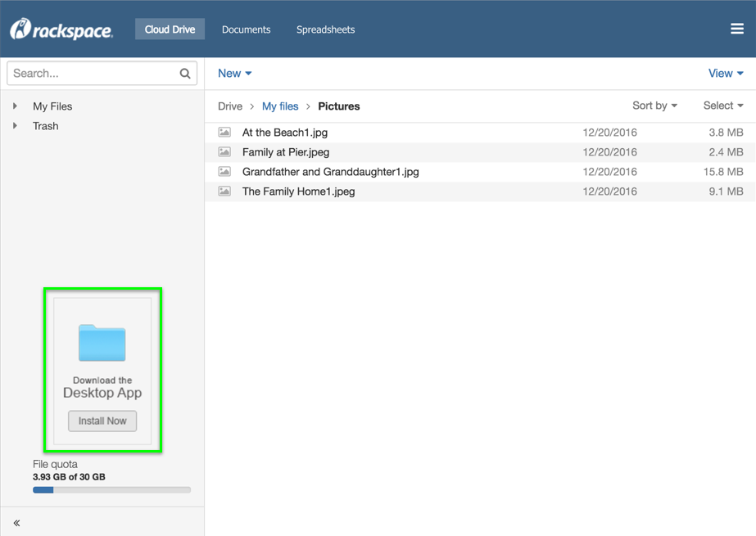756x536 pixels.
Task: Click the Desktop App heading text
Action: (x=102, y=393)
